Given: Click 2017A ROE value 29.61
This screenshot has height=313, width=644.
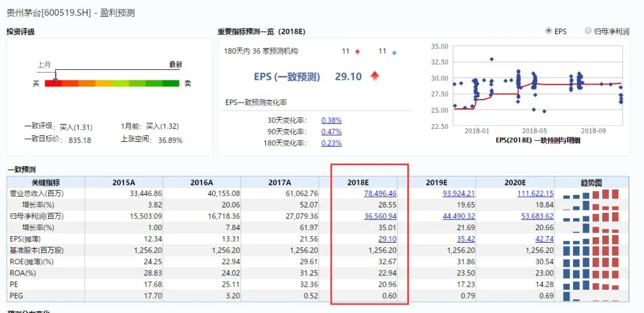Looking at the screenshot, I should click(x=309, y=262).
